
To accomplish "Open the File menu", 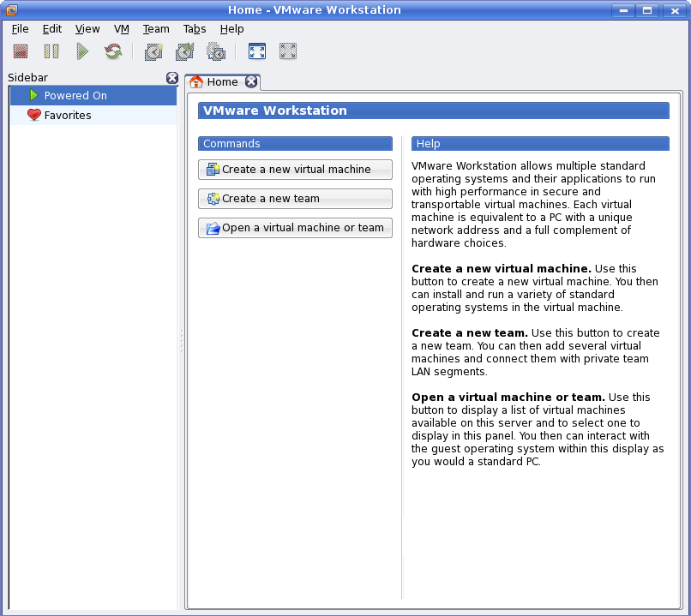I will [x=21, y=29].
